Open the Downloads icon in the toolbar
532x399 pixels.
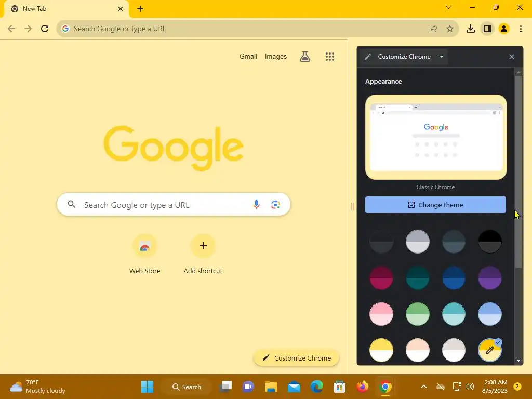[x=470, y=29]
